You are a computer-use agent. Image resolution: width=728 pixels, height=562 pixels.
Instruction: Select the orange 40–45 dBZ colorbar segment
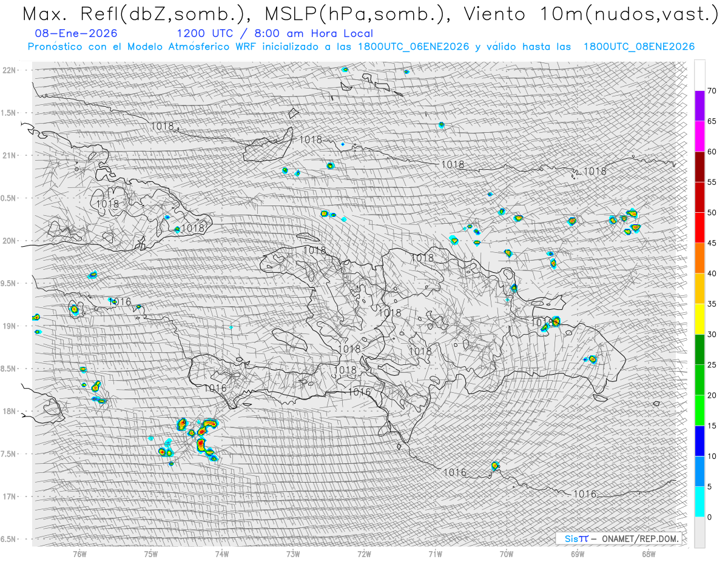(x=699, y=258)
